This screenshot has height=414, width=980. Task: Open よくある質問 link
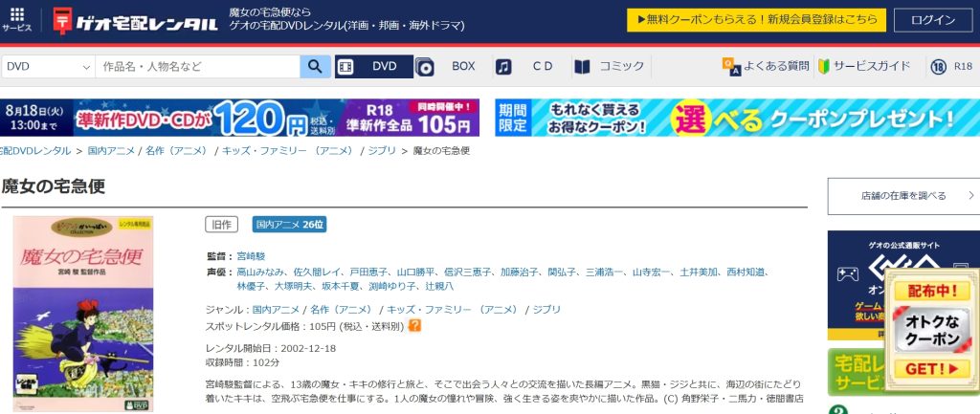(777, 66)
